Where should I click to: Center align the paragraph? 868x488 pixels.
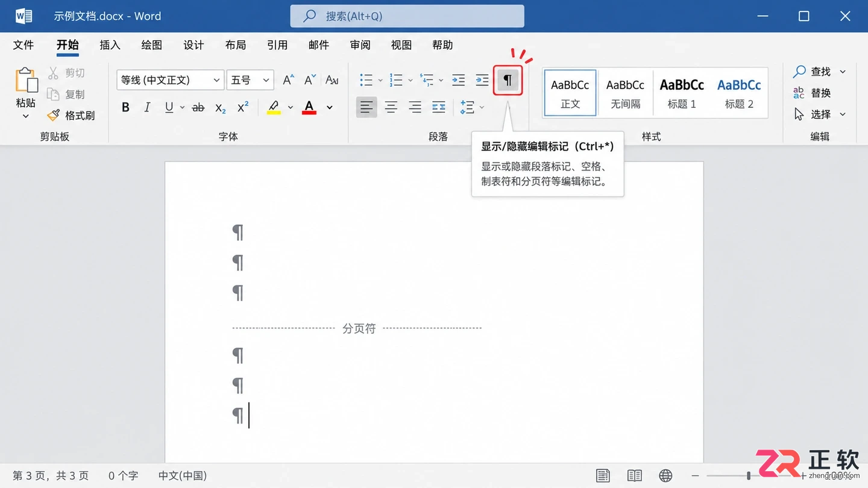391,107
